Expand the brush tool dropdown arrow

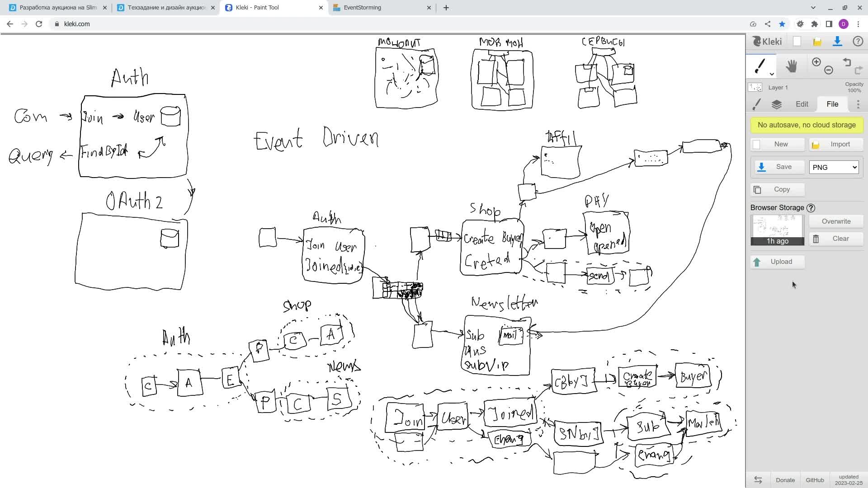click(772, 74)
